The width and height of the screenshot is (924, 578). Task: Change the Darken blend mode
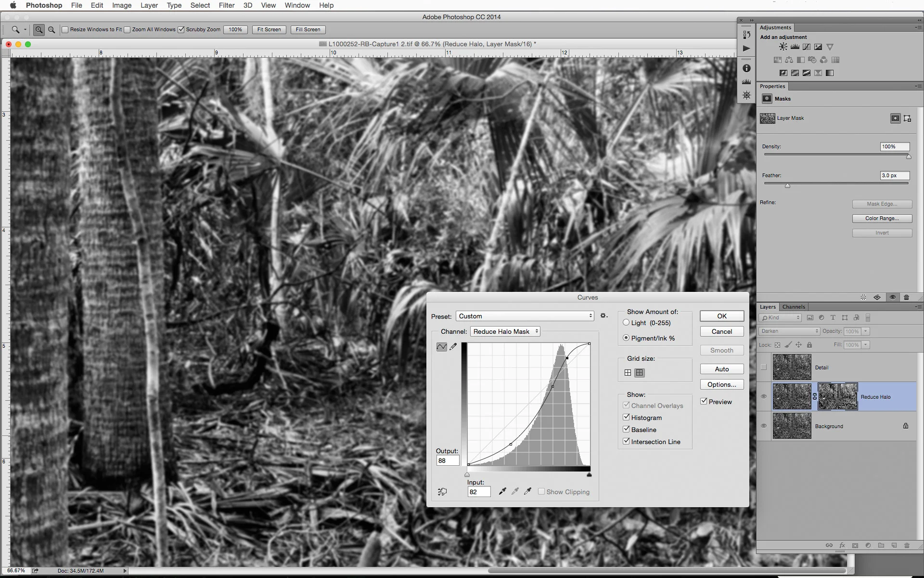(788, 331)
